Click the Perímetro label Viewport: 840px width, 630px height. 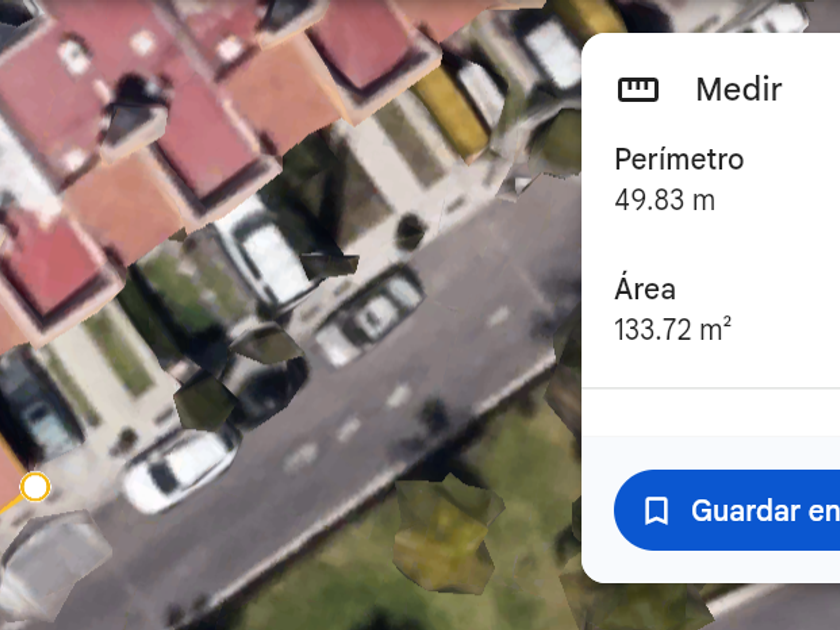tap(679, 159)
